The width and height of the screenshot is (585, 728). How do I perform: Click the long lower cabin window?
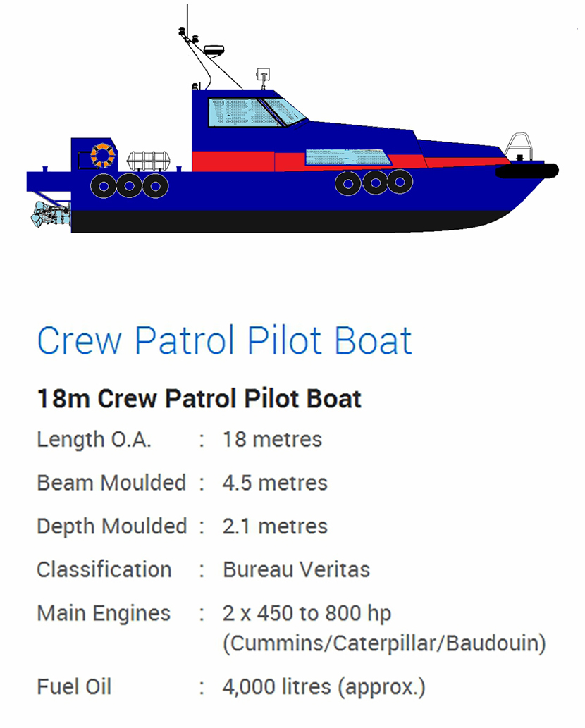tap(348, 157)
